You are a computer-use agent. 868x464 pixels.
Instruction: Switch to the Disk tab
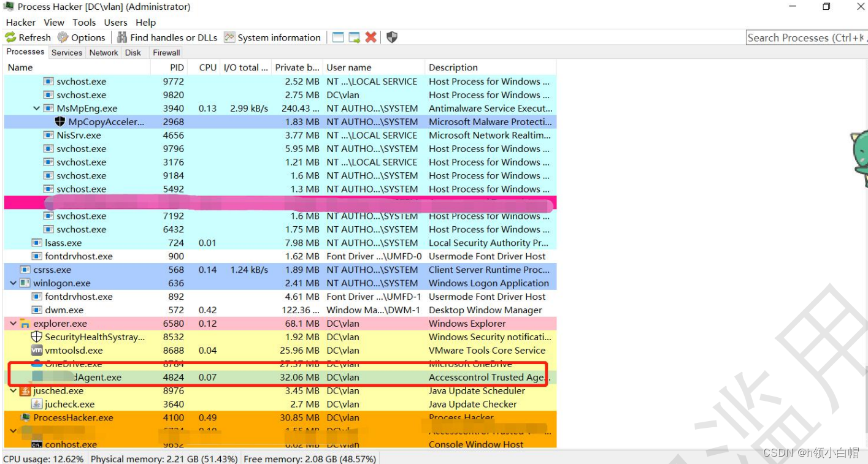point(133,53)
